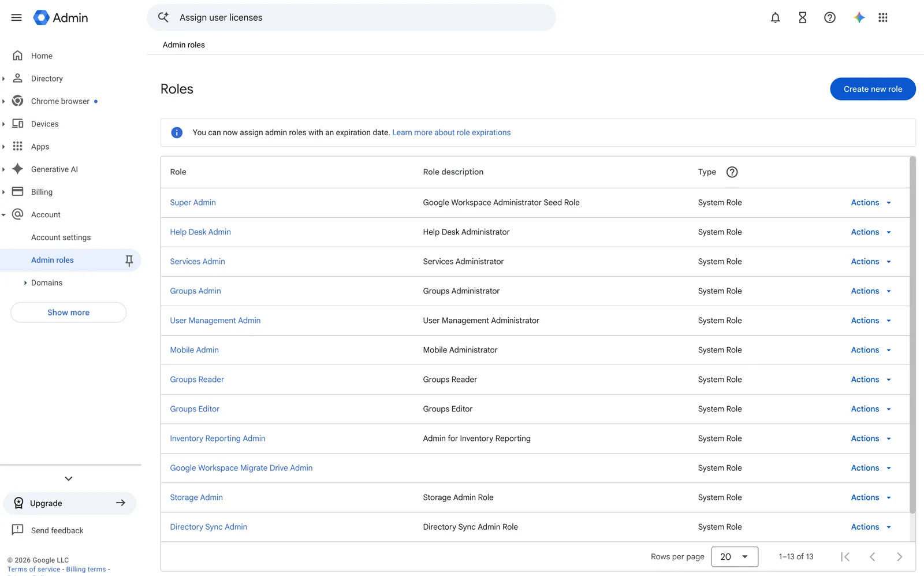
Task: Unpin Admin roles with pin icon
Action: pyautogui.click(x=129, y=261)
